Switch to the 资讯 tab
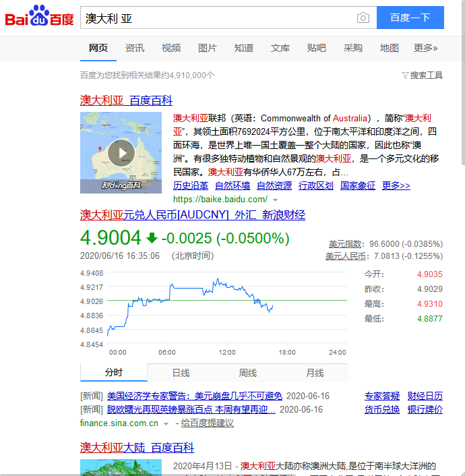Image resolution: width=465 pixels, height=476 pixels. click(135, 48)
